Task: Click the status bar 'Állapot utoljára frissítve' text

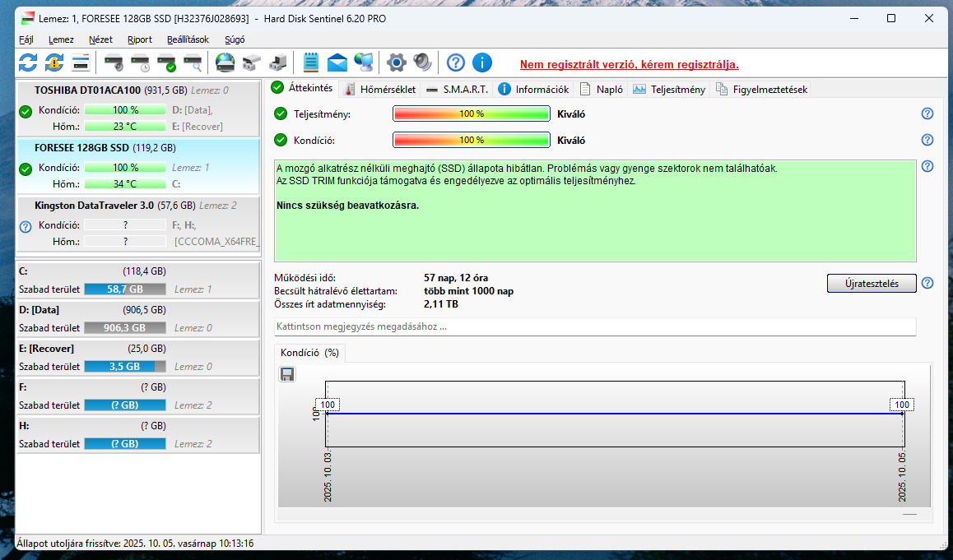Action: (x=135, y=544)
